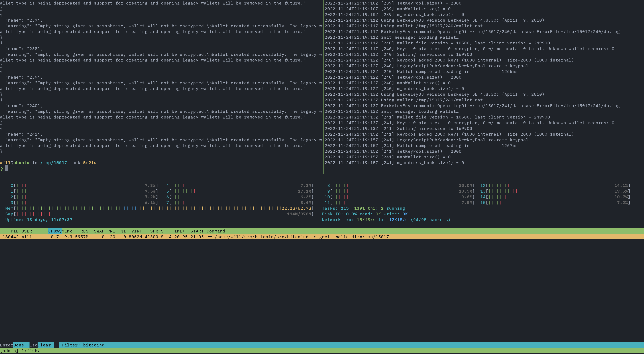The width and height of the screenshot is (644, 354).
Task: Sort process list by MEM% column
Action: click(67, 231)
